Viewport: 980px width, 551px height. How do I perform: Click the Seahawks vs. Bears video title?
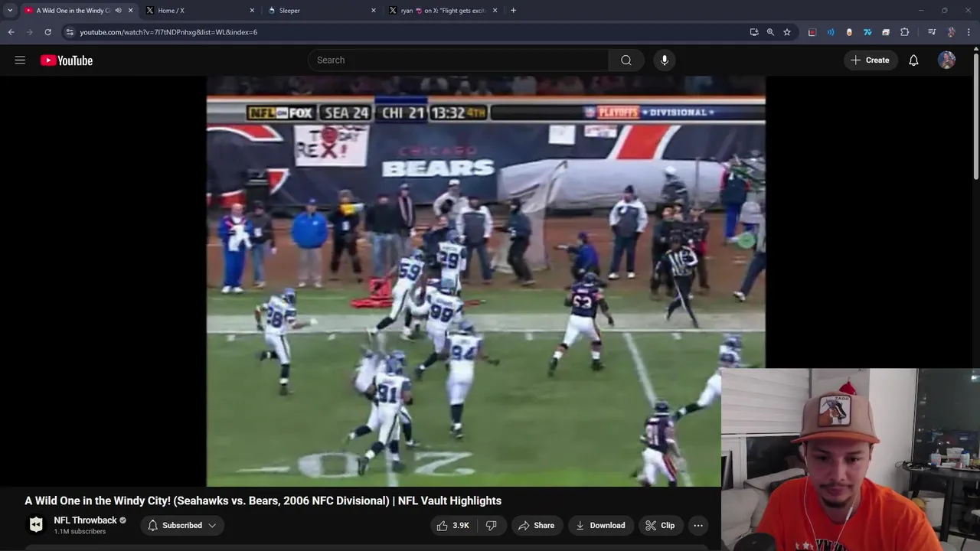coord(263,500)
